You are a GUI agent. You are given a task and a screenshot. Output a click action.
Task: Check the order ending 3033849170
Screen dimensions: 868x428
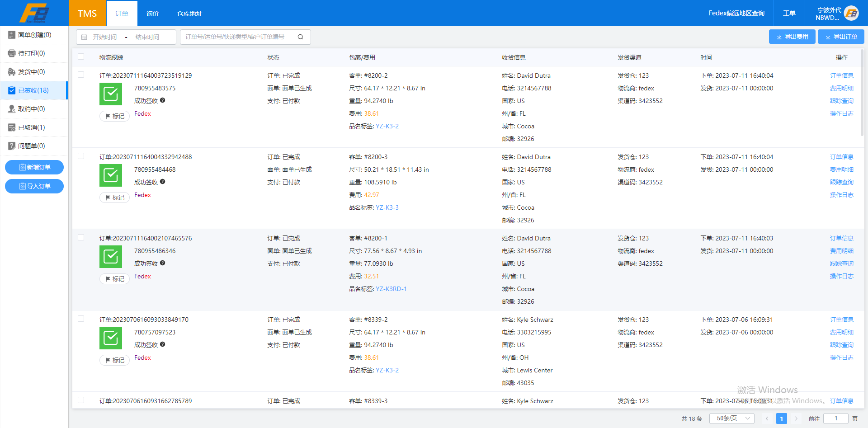click(x=81, y=319)
